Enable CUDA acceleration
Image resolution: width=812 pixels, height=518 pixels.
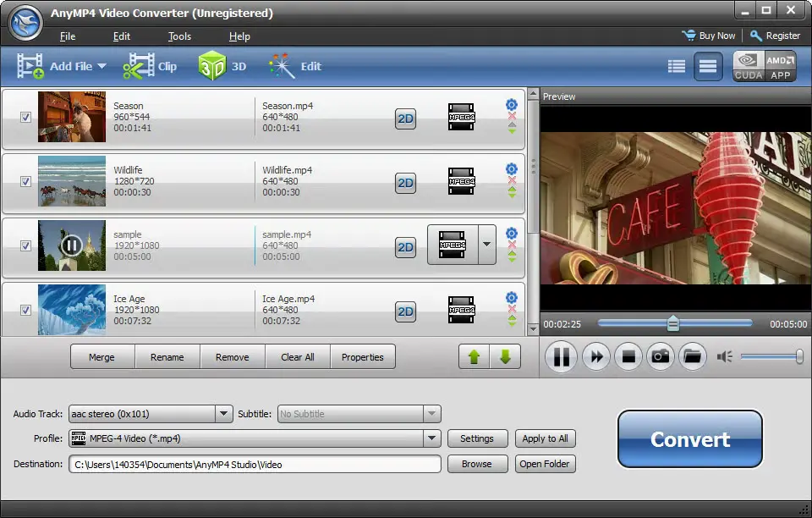point(748,66)
